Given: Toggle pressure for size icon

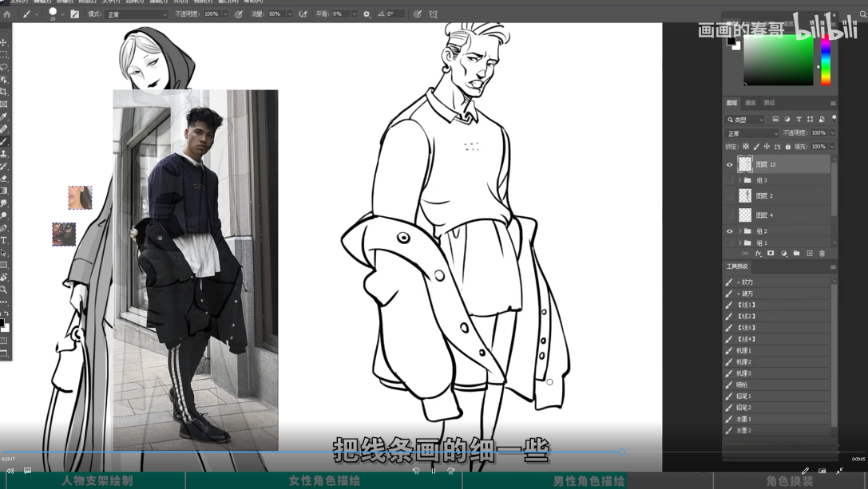Looking at the screenshot, I should [x=418, y=14].
